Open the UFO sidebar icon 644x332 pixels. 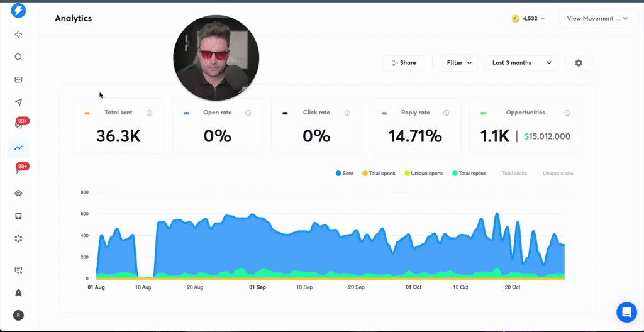click(18, 193)
